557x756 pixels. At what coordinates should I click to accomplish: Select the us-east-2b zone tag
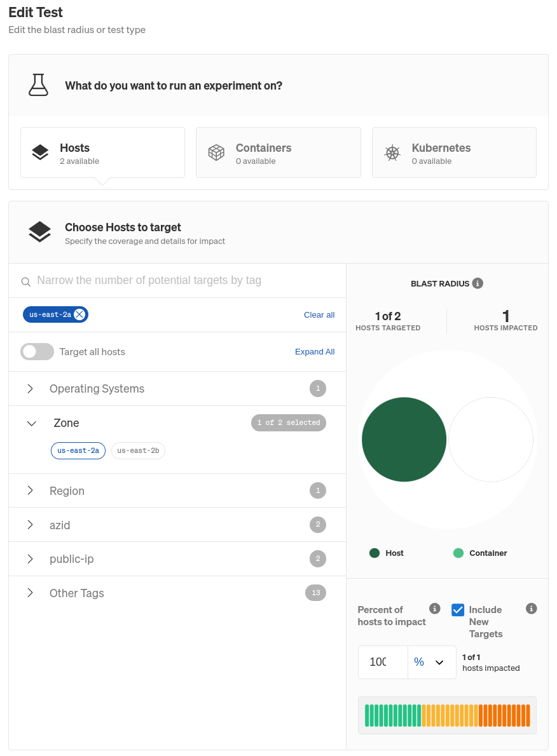tap(138, 450)
